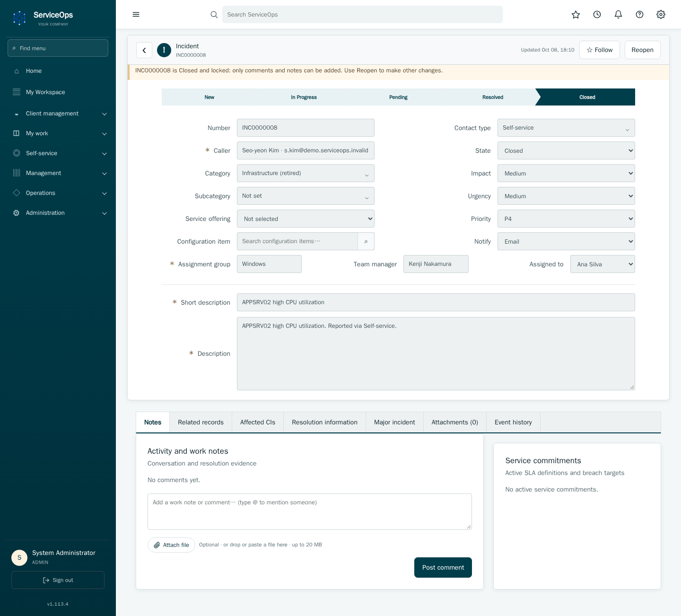This screenshot has width=681, height=616.
Task: Click the Find menu input
Action: [x=58, y=48]
